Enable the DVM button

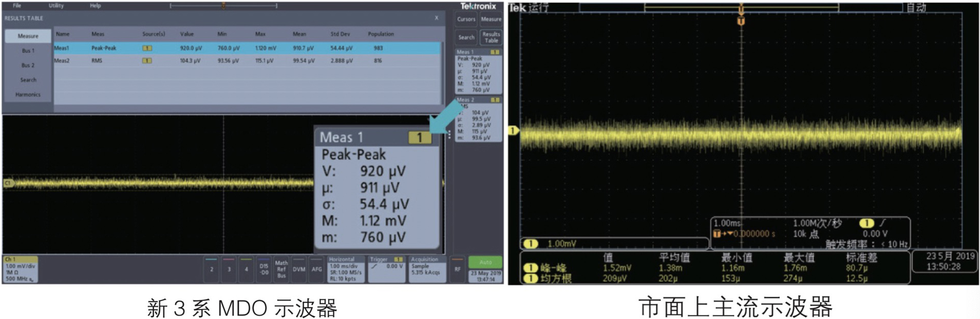point(299,269)
